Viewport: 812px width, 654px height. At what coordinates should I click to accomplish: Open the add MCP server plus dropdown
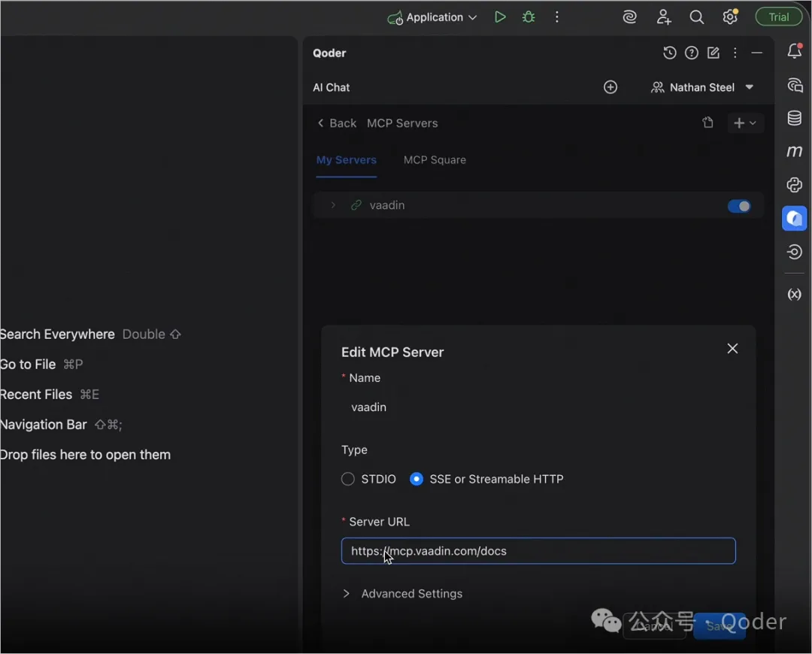point(744,123)
